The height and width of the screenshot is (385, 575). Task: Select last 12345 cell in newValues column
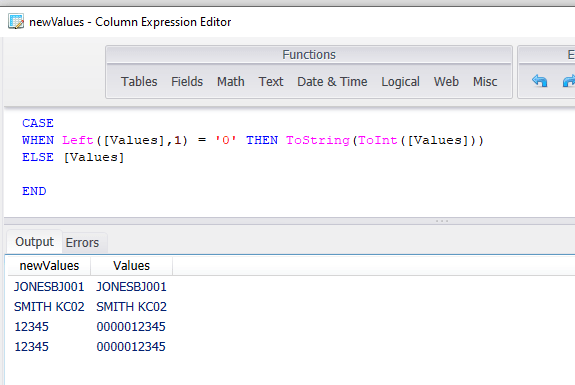tap(31, 346)
